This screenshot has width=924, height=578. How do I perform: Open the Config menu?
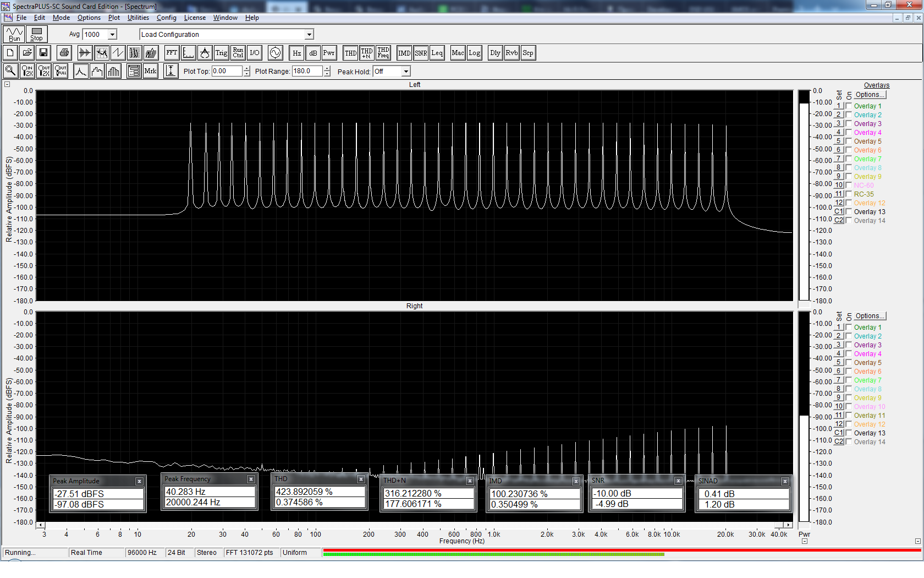click(166, 18)
